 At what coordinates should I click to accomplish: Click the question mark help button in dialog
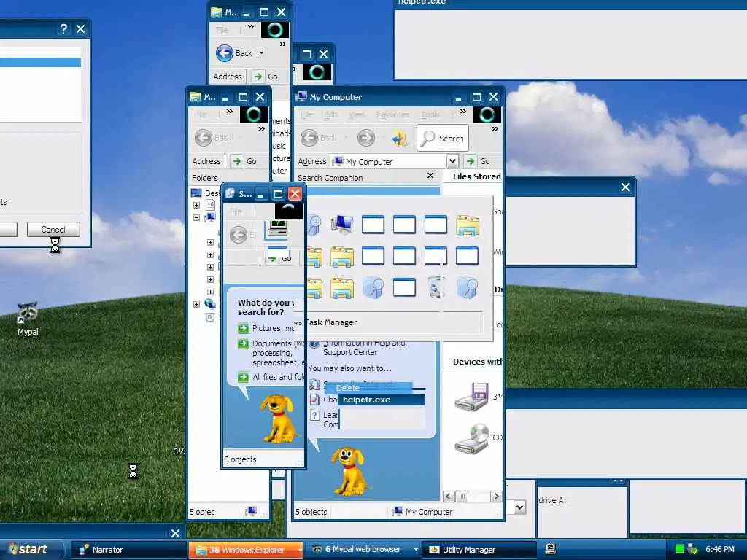[63, 29]
